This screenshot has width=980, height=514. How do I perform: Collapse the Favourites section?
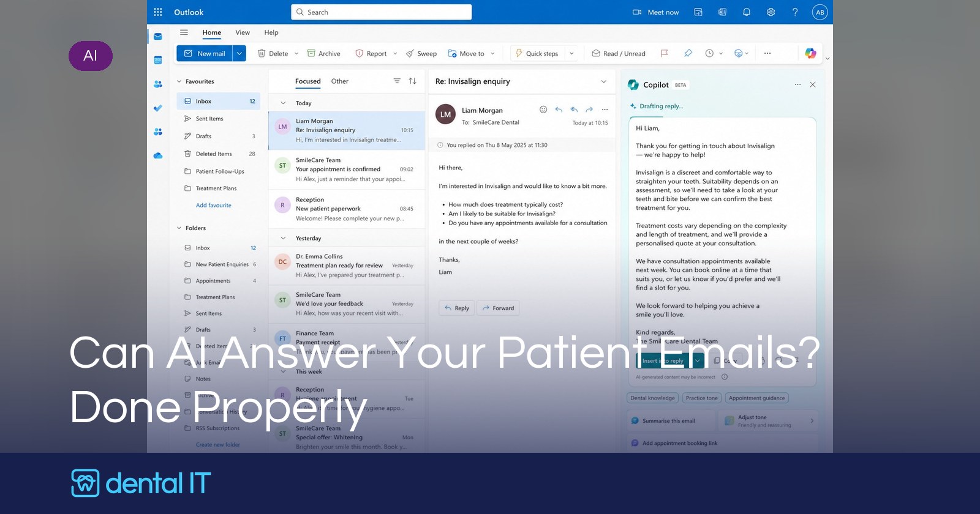(x=179, y=81)
